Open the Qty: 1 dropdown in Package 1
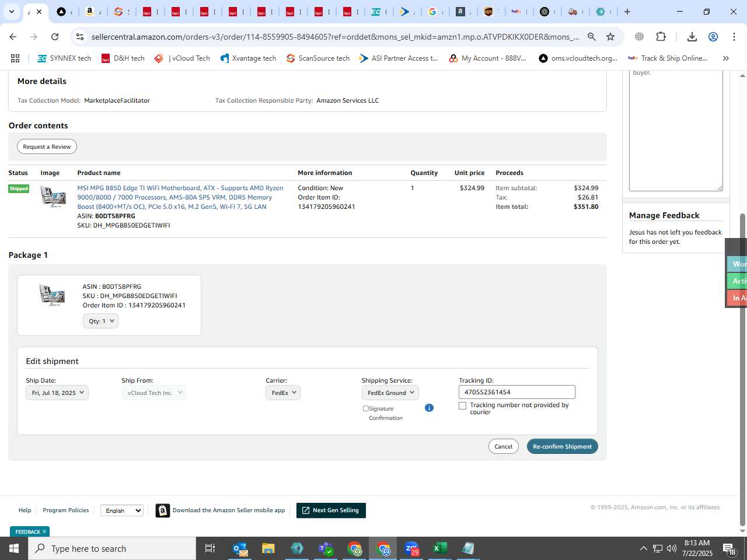 [x=100, y=321]
